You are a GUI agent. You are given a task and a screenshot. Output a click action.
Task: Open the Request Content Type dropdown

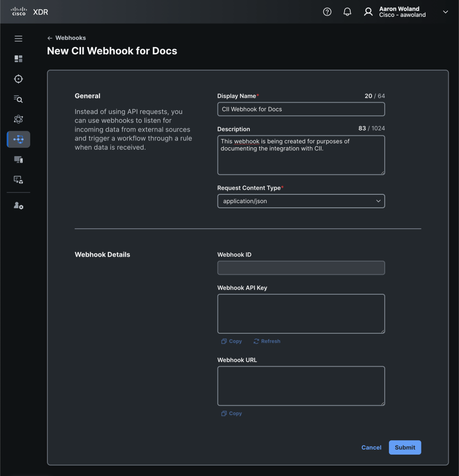(x=301, y=201)
